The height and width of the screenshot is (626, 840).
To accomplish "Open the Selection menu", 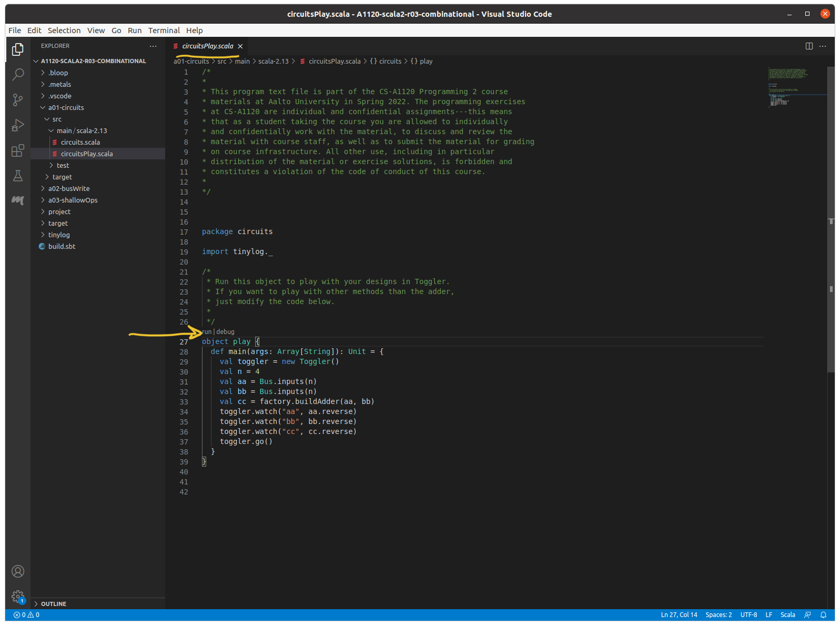I will click(64, 31).
